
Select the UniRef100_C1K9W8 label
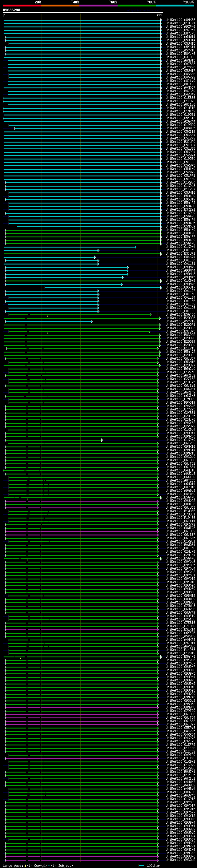[x=180, y=280]
